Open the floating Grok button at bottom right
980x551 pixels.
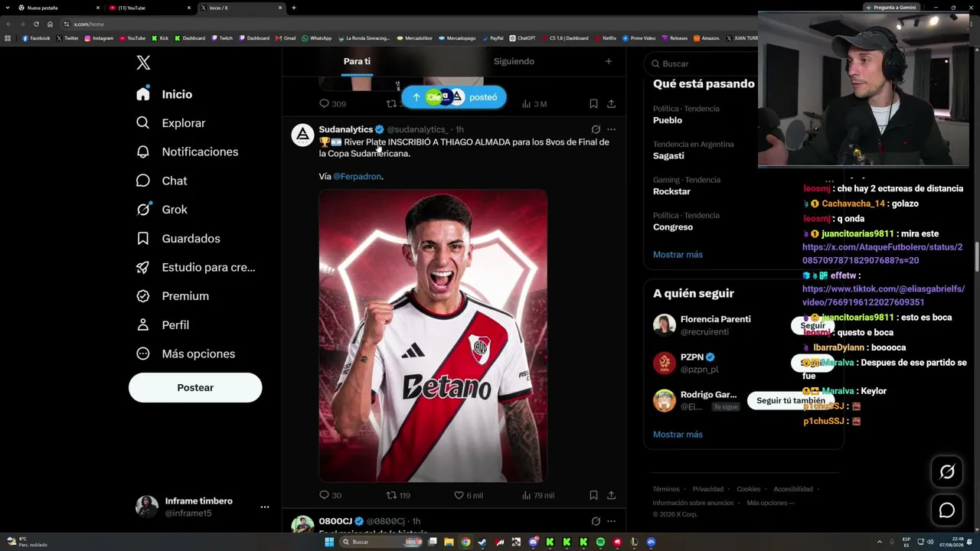(x=947, y=472)
